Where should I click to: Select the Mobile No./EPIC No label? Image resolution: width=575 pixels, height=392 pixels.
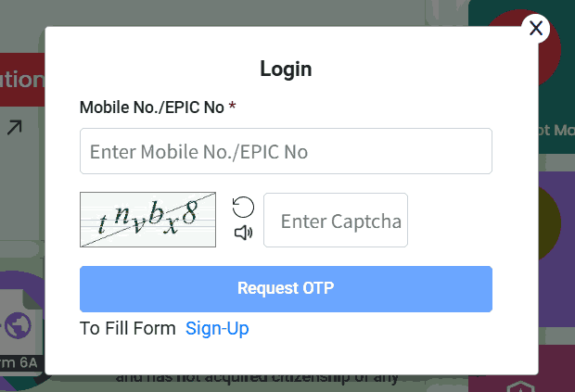[x=152, y=107]
